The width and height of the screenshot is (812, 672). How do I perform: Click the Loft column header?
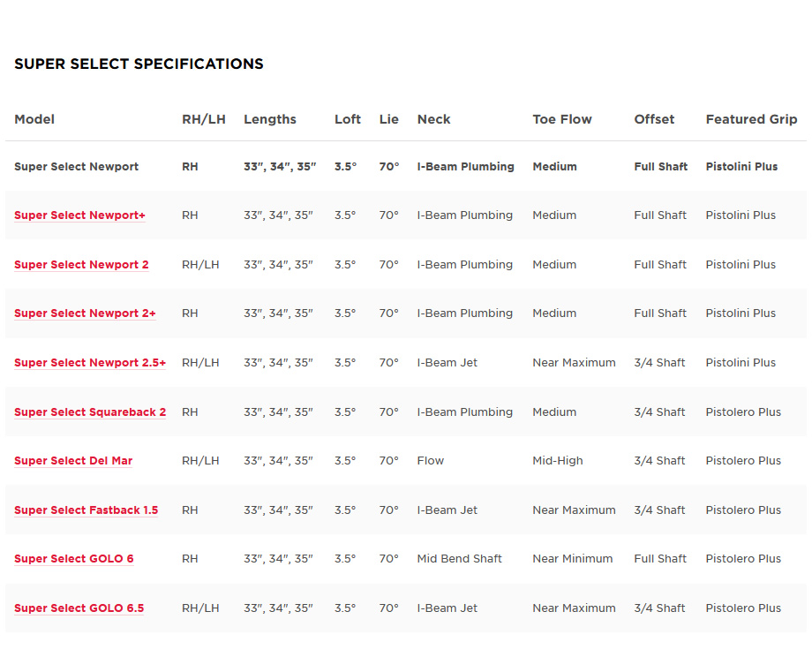[348, 119]
